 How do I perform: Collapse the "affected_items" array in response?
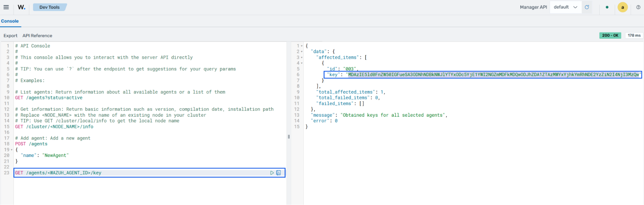point(302,58)
